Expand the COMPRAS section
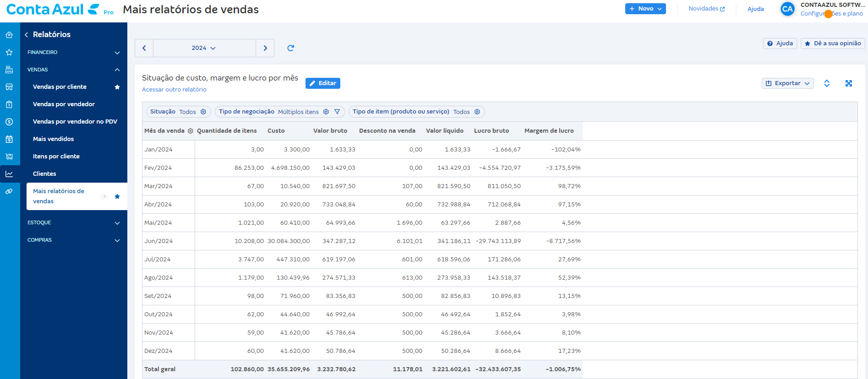The height and width of the screenshot is (379, 868). pos(74,240)
